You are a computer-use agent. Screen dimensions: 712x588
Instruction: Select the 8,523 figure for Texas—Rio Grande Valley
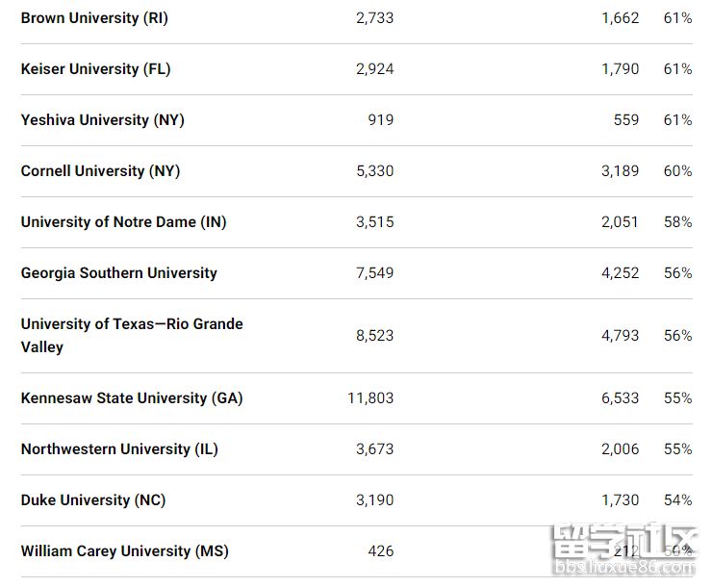point(374,336)
